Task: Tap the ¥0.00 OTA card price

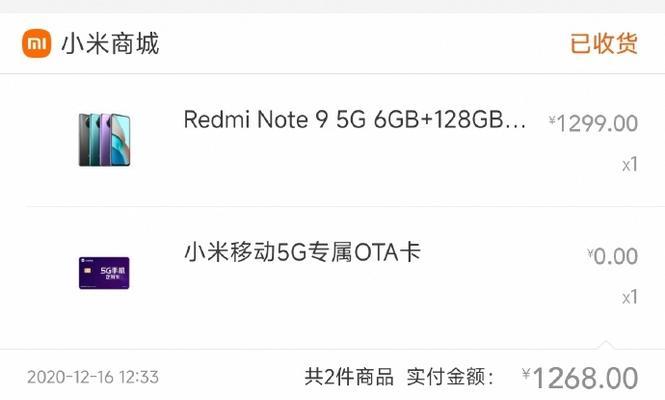Action: point(612,256)
